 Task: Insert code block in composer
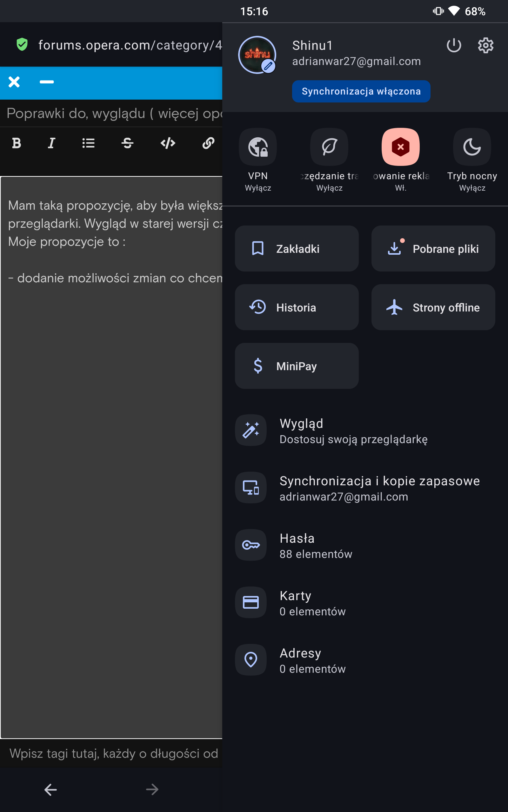coord(168,143)
